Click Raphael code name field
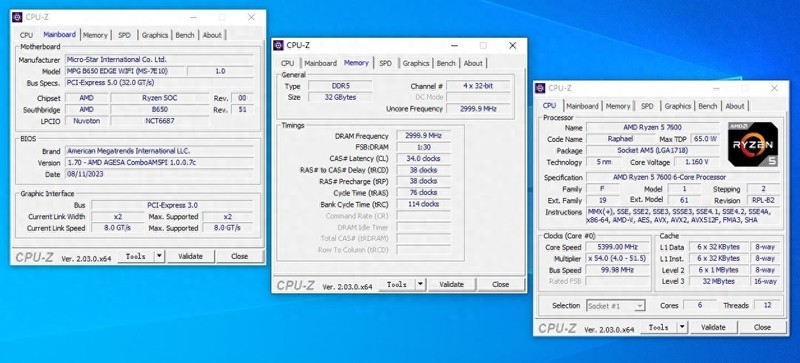The image size is (800, 363). click(620, 139)
